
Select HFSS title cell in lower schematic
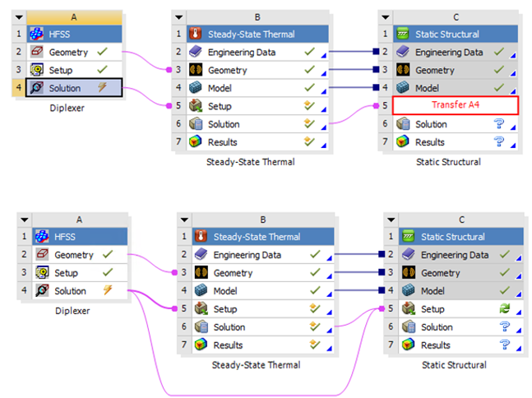[x=80, y=237]
